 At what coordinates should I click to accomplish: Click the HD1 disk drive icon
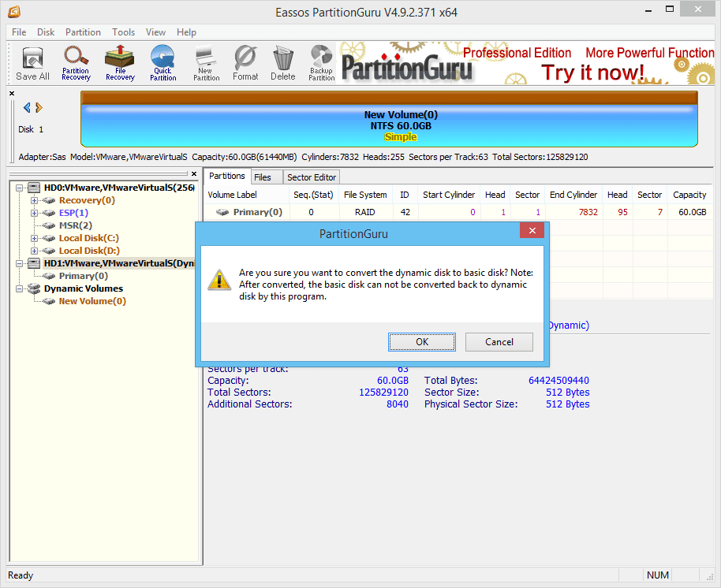point(34,263)
